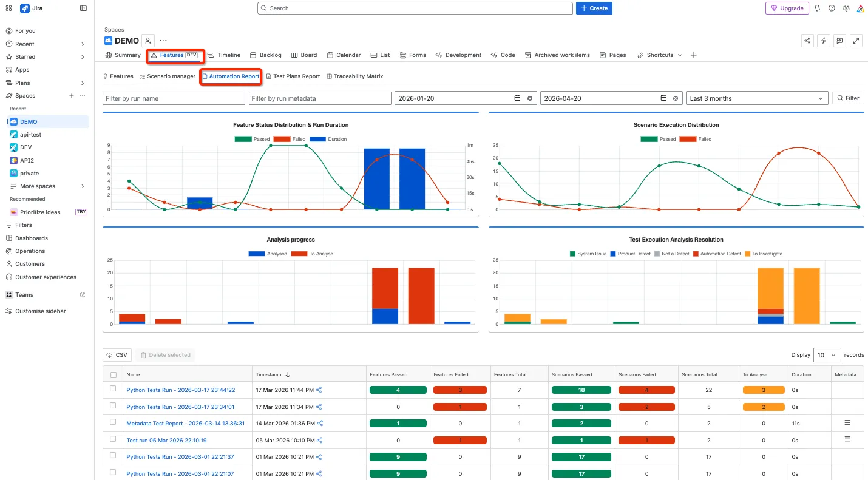868x480 pixels.
Task: Expand More spaces in the sidebar
Action: pos(47,186)
